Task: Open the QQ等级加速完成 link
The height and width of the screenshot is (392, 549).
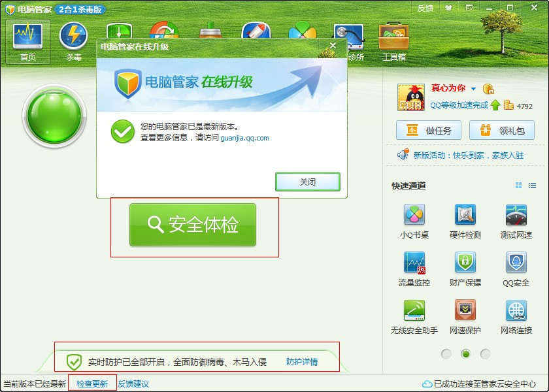Action: (x=459, y=105)
